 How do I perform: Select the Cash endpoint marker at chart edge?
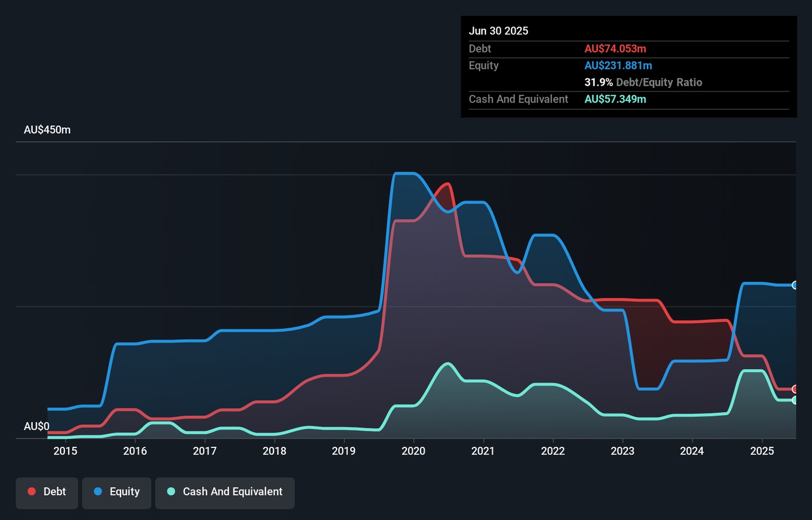click(x=795, y=401)
